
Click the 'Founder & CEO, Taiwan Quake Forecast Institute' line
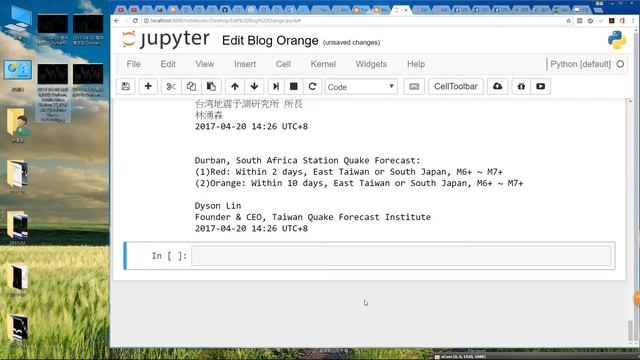[x=313, y=217]
